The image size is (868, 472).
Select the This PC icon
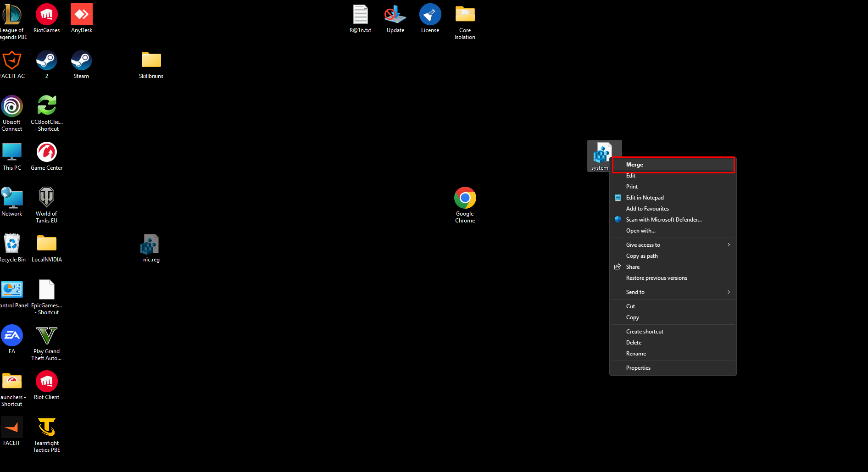pyautogui.click(x=12, y=156)
